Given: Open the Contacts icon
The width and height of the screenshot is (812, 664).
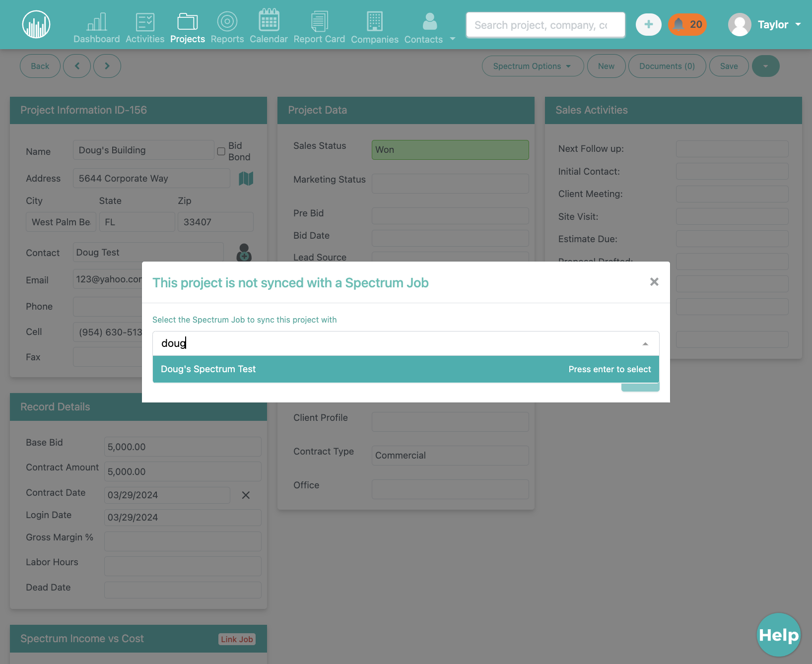Looking at the screenshot, I should [x=430, y=22].
